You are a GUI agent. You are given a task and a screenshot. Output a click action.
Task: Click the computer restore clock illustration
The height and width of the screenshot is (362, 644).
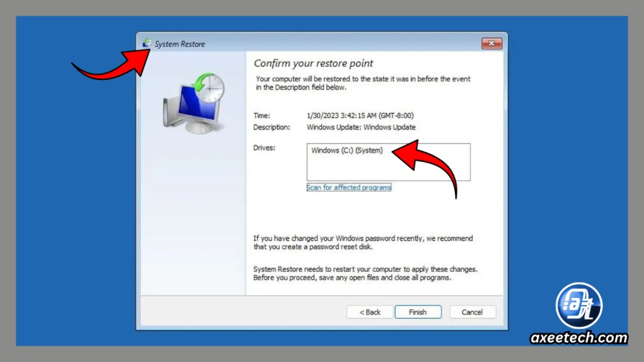pyautogui.click(x=194, y=103)
